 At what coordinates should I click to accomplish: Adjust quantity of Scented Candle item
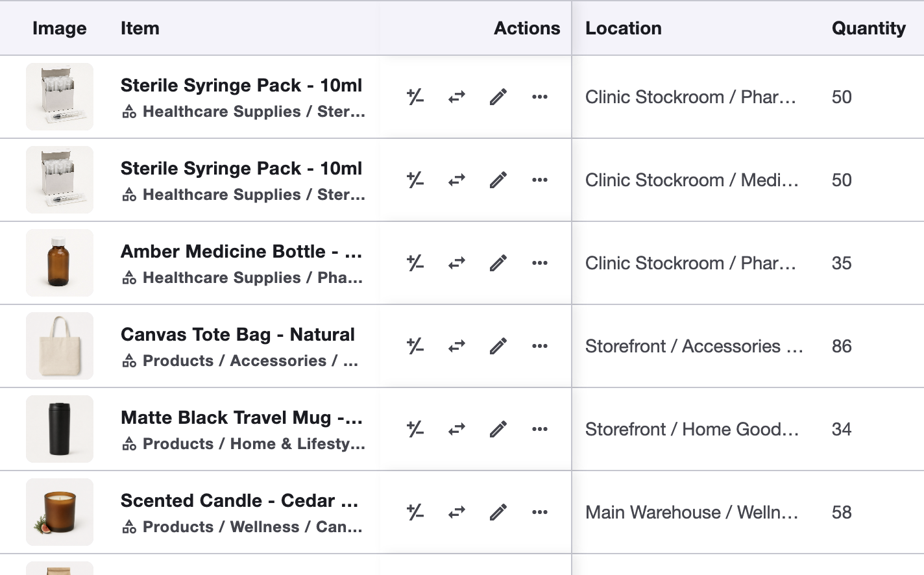pyautogui.click(x=415, y=512)
